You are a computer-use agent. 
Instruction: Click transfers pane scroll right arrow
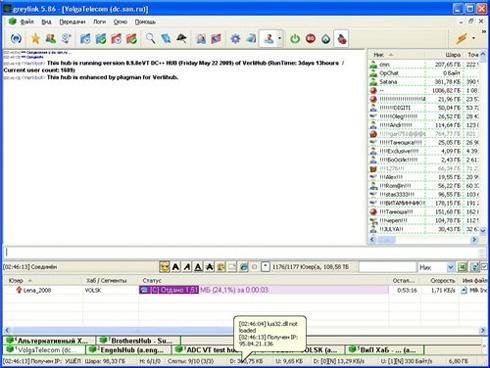[483, 330]
